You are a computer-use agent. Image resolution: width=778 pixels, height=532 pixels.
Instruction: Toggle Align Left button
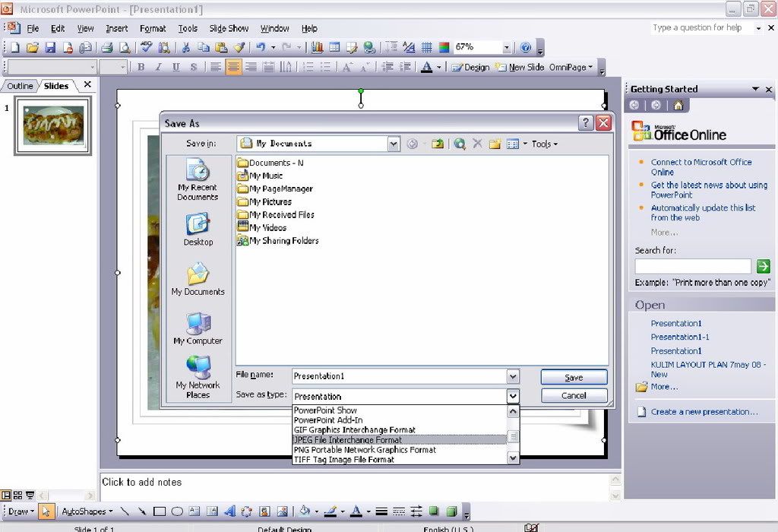tap(215, 67)
